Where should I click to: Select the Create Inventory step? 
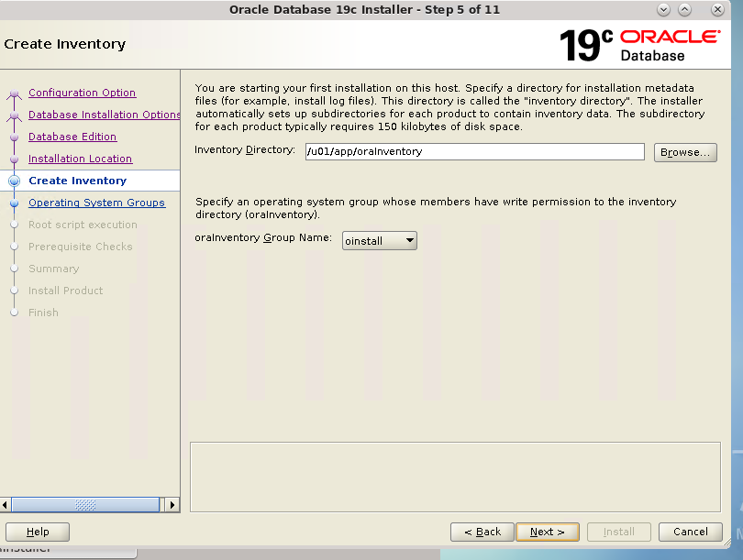click(78, 181)
